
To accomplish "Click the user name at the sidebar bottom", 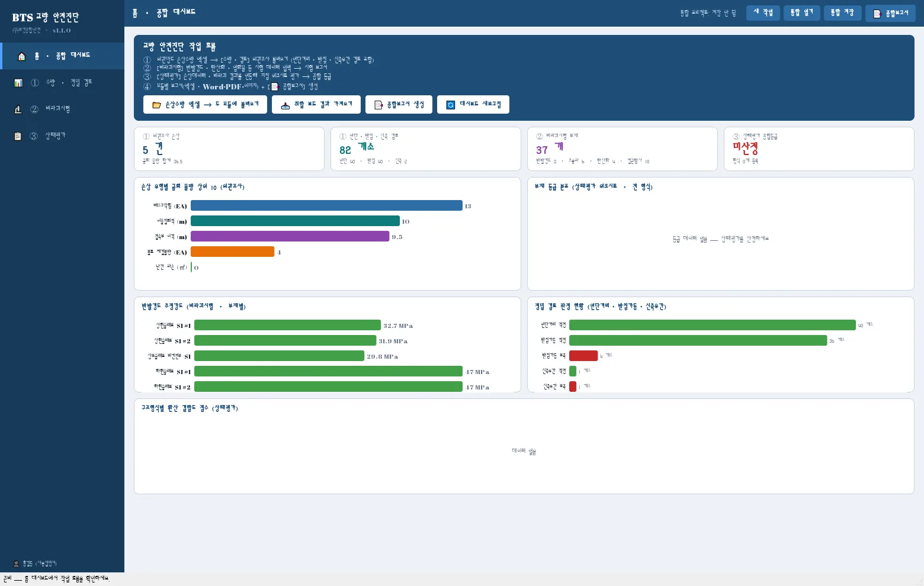I will 39,564.
